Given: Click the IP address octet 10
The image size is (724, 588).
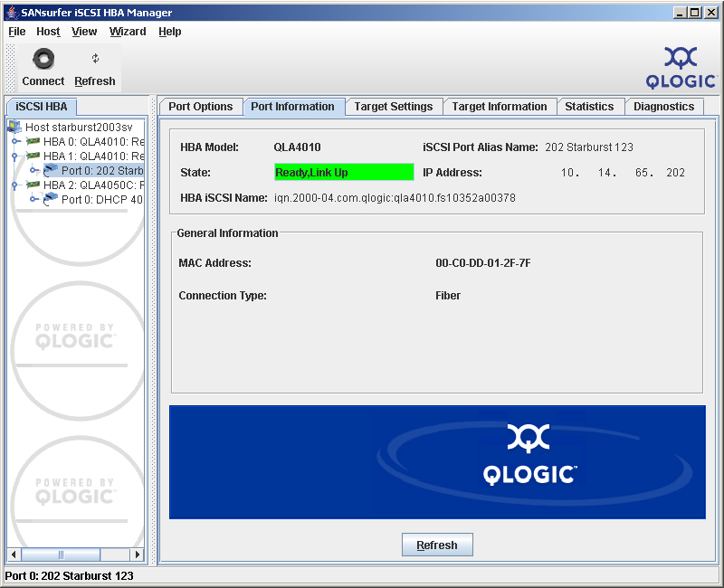Looking at the screenshot, I should click(x=567, y=173).
